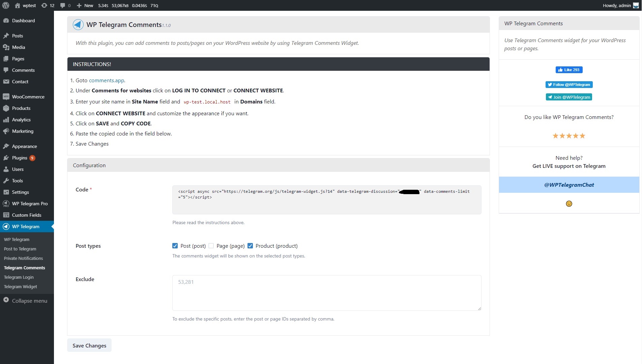Click the Facebook Like 293 button

(569, 70)
